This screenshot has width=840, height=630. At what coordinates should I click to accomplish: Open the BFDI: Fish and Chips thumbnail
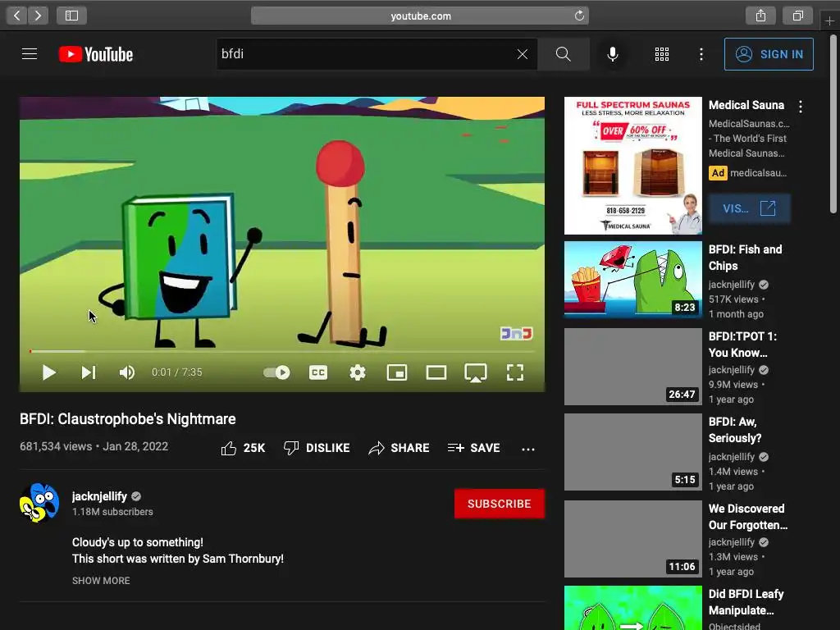click(632, 280)
